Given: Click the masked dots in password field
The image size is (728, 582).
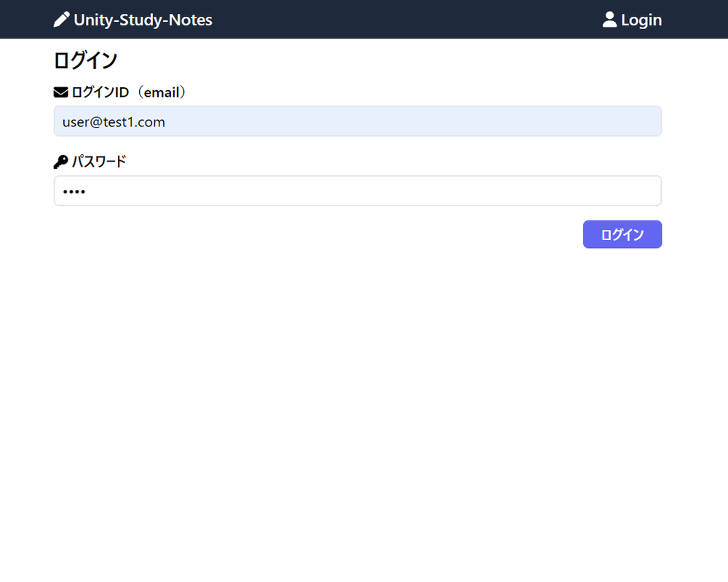Looking at the screenshot, I should 74,192.
